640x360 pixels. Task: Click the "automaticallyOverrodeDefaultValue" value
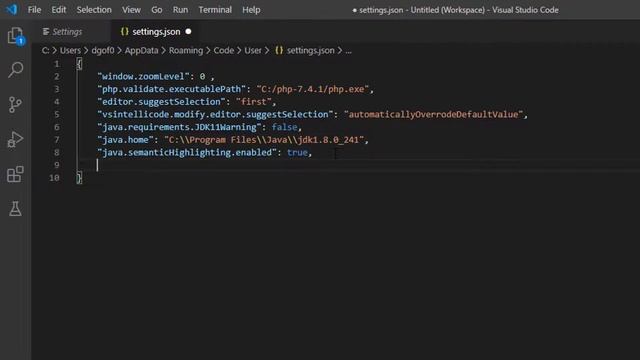(433, 115)
